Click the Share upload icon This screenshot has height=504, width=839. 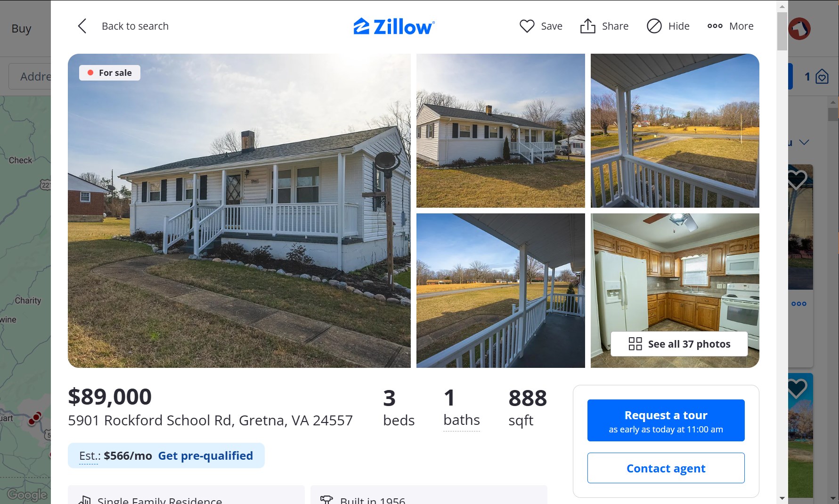(587, 26)
